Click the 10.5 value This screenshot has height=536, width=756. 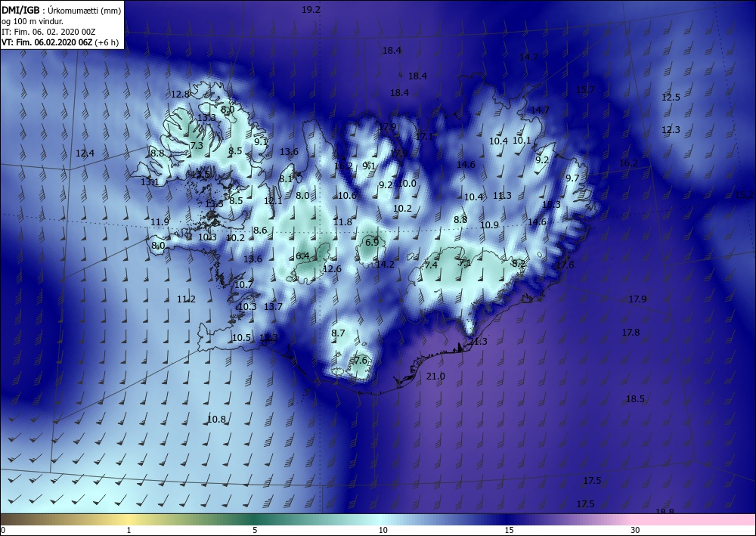[x=242, y=338]
